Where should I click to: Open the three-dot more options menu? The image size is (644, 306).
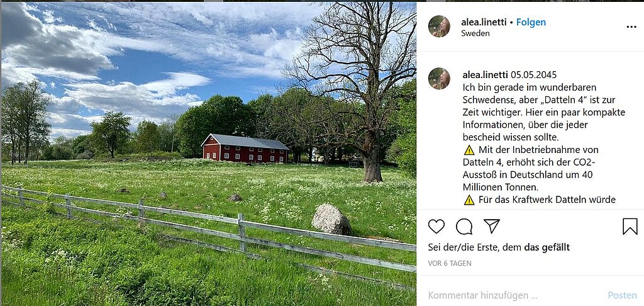click(631, 27)
